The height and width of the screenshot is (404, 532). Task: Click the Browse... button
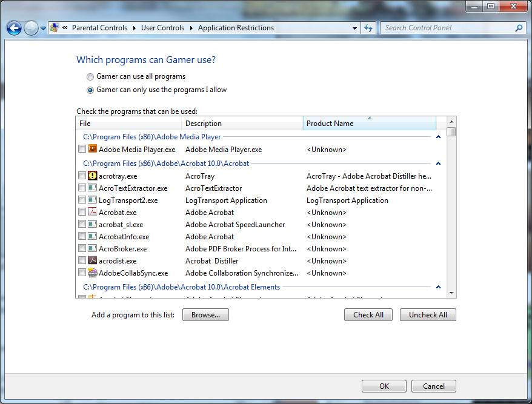coord(205,315)
